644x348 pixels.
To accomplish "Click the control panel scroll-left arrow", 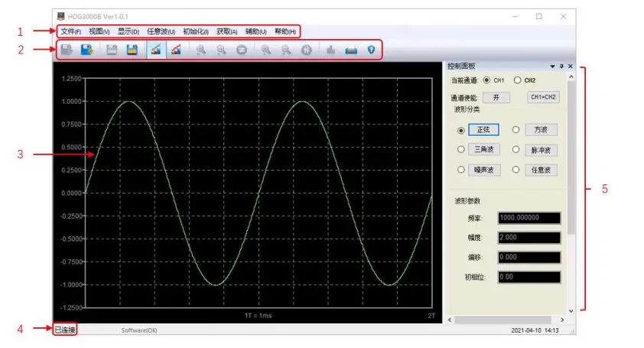I will click(x=450, y=320).
